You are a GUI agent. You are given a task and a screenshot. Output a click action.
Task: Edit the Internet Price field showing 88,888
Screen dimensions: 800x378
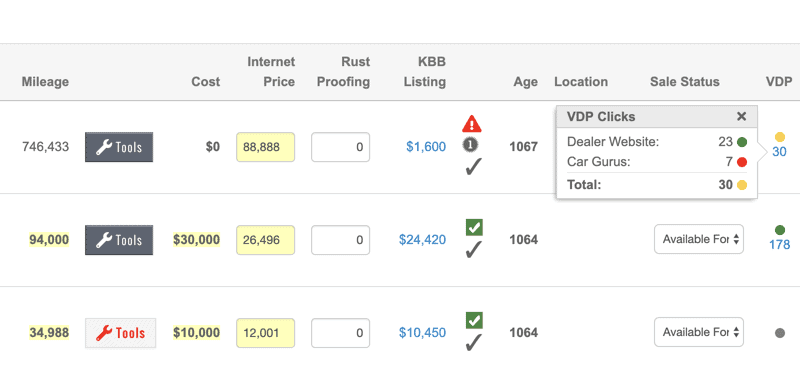(265, 147)
